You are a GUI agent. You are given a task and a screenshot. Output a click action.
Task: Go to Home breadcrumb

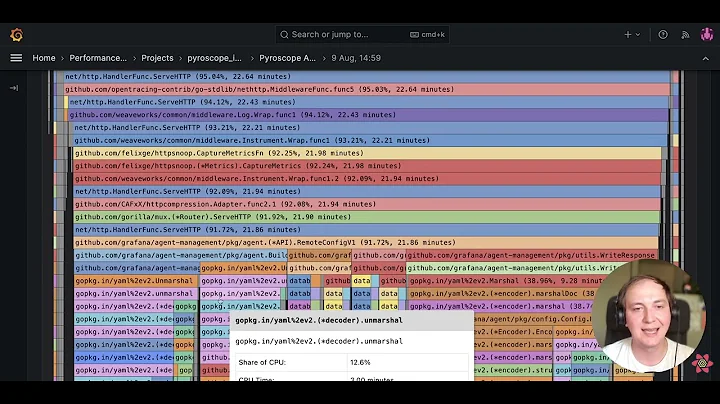pos(44,58)
